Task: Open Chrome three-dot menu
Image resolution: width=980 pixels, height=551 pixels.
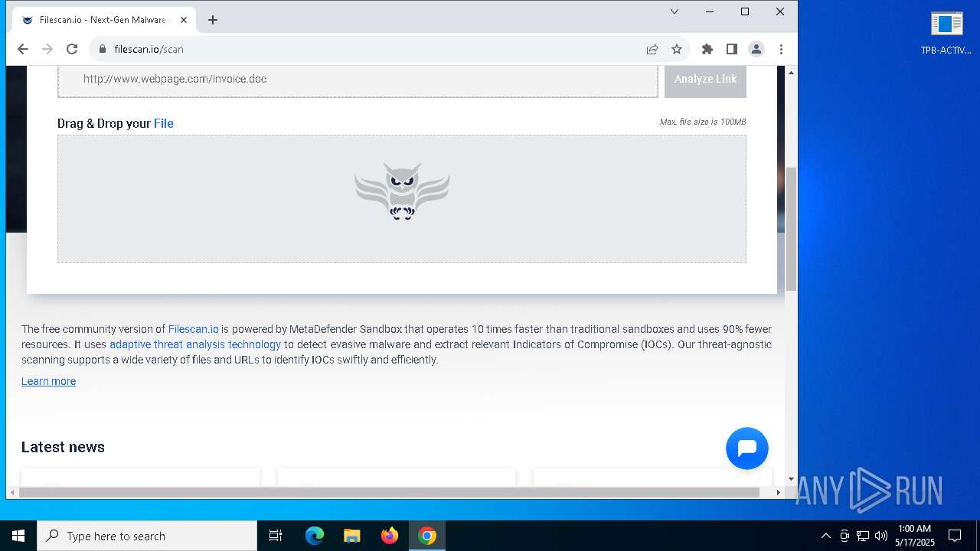Action: (781, 49)
